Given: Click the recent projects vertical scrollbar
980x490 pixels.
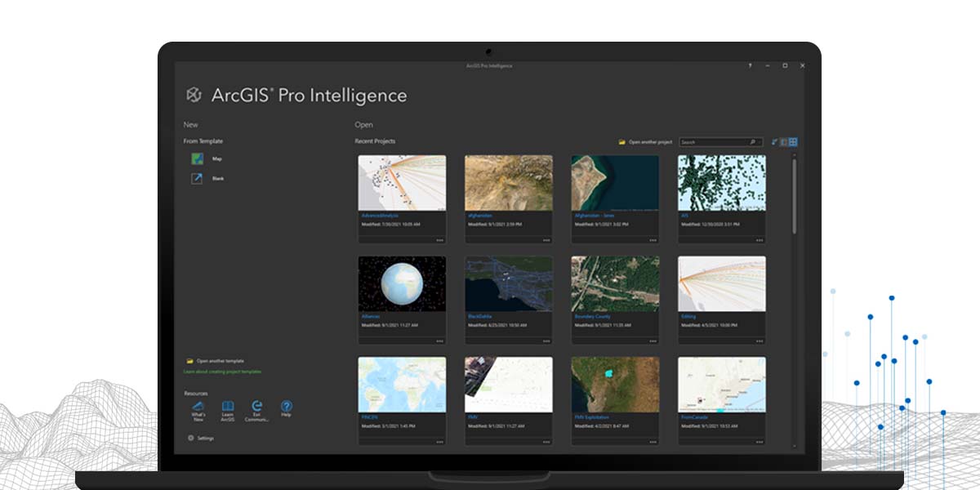Looking at the screenshot, I should click(794, 197).
